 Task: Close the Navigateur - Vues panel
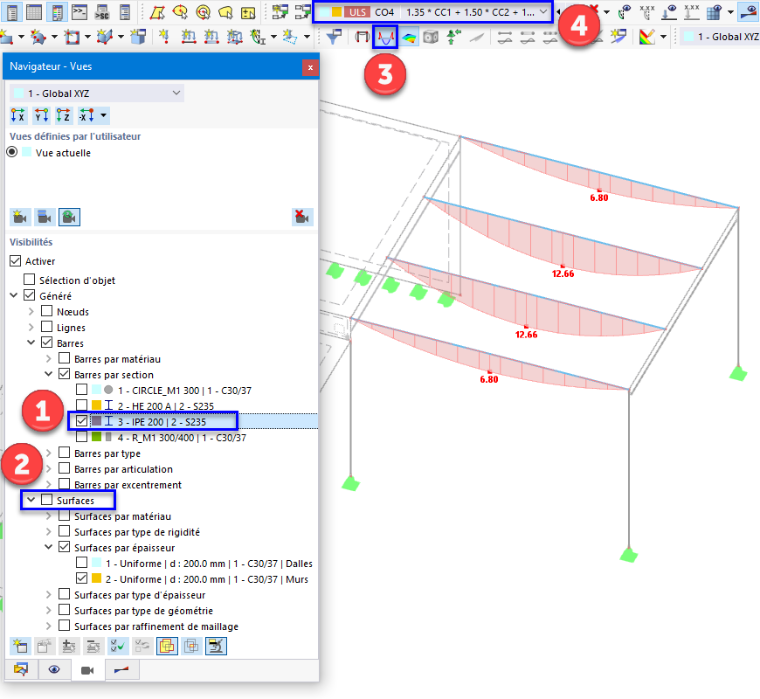pyautogui.click(x=310, y=67)
